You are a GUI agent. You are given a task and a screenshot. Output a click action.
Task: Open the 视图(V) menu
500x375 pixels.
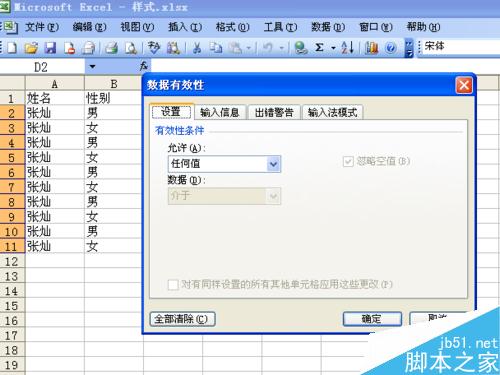pos(137,27)
